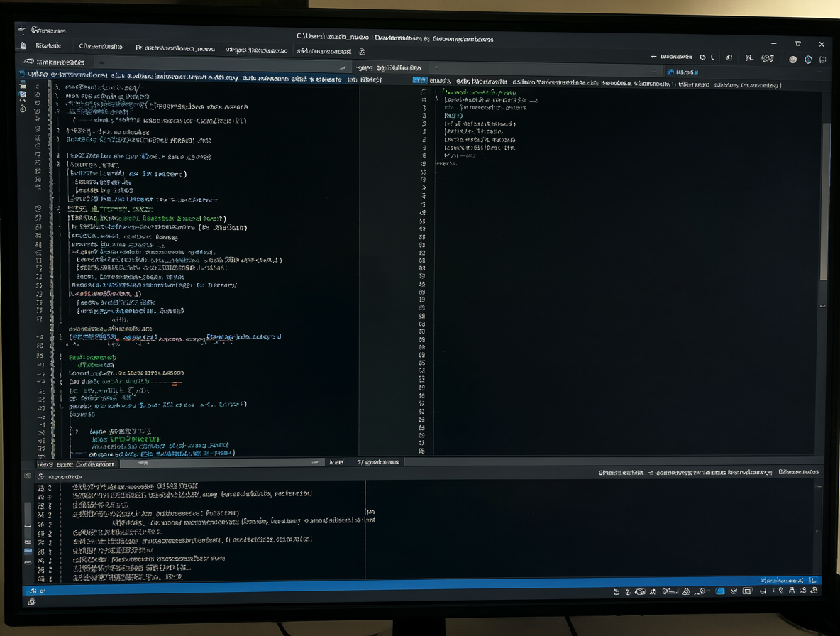Open the dropdown arrow at left tab strip's end
The image size is (840, 636).
pos(343,68)
